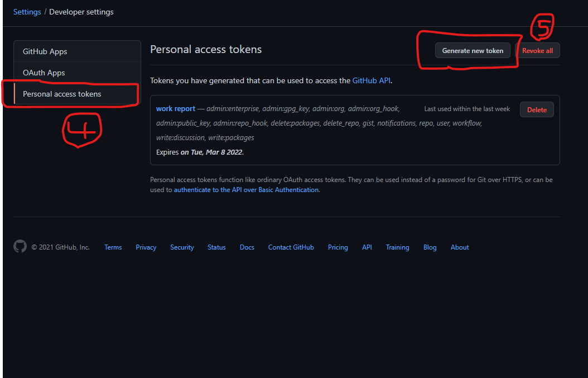Open the Pricing footer link
The height and width of the screenshot is (378, 588).
click(338, 247)
